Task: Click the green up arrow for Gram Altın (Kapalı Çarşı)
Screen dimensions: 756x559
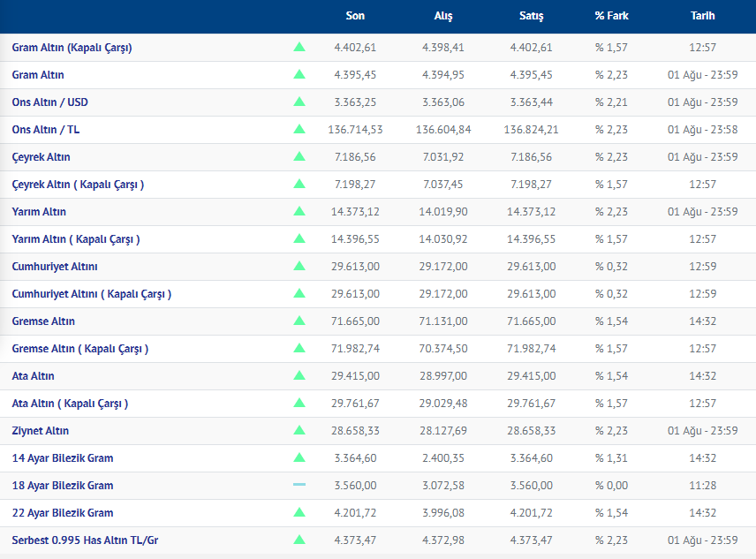Action: point(299,47)
